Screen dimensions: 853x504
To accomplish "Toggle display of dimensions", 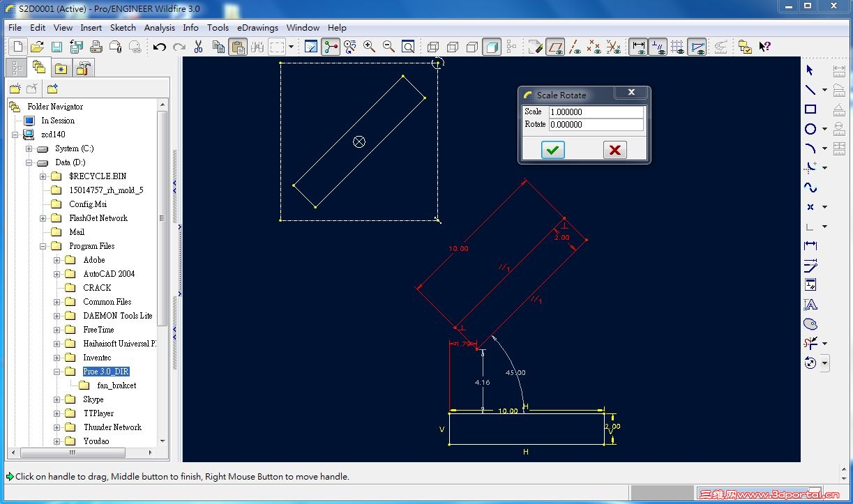I will 637,47.
